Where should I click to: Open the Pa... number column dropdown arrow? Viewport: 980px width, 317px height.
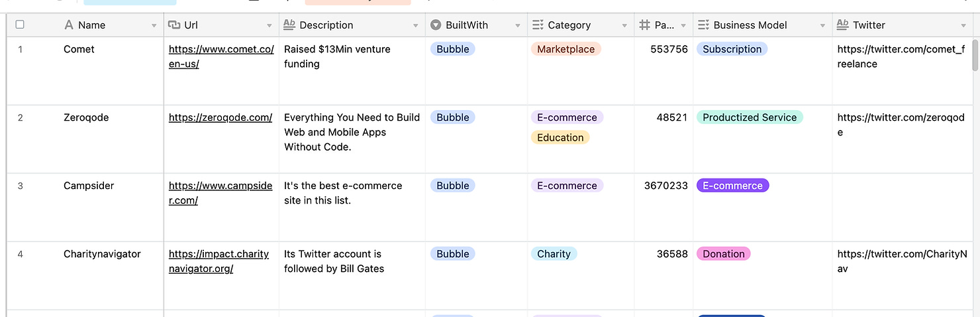(x=683, y=26)
